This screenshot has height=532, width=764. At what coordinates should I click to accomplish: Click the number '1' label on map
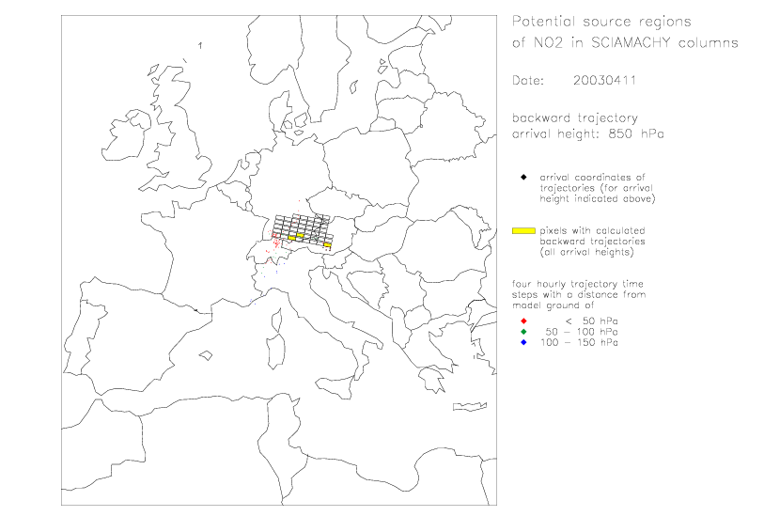tap(200, 45)
